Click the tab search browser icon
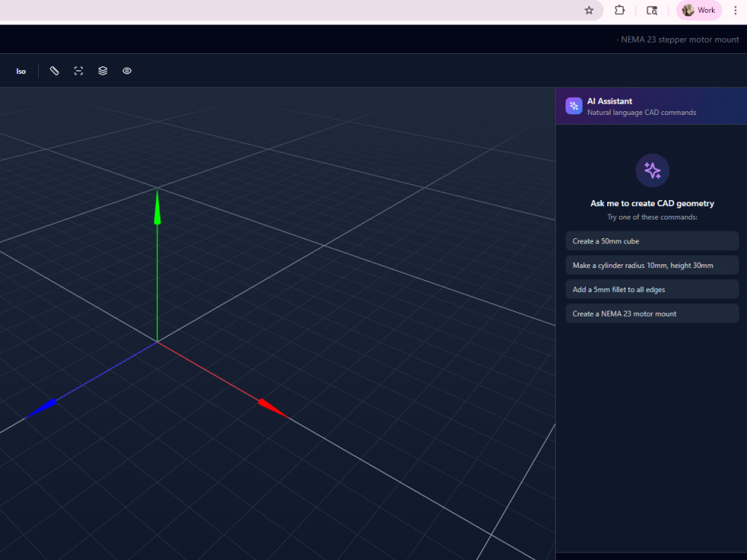Viewport: 747px width, 560px height. coord(651,10)
